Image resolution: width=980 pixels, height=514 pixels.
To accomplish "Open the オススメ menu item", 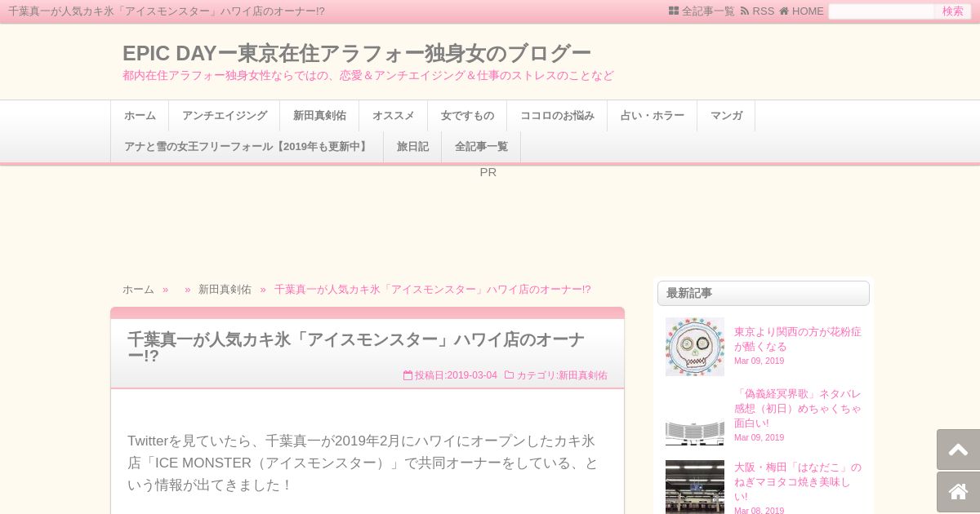I will click(394, 116).
